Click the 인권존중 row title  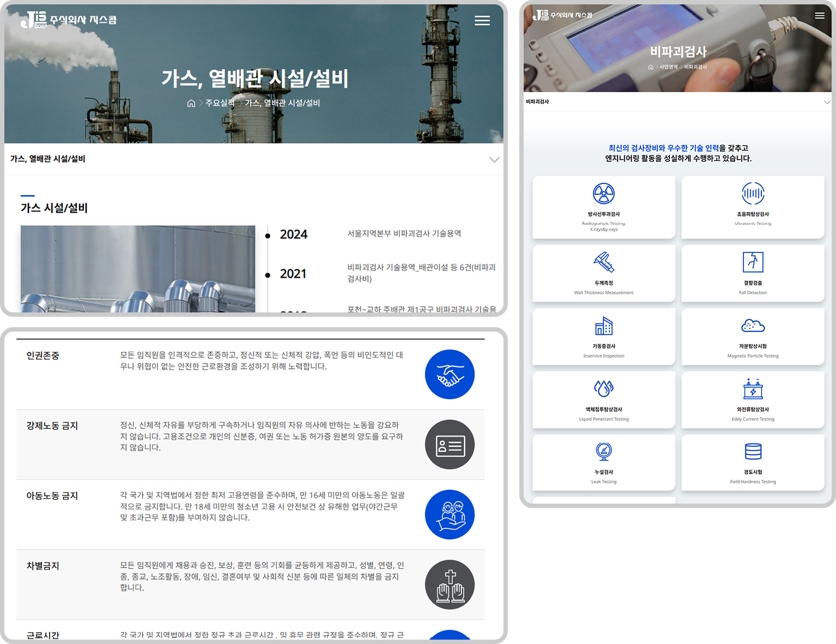tap(43, 356)
